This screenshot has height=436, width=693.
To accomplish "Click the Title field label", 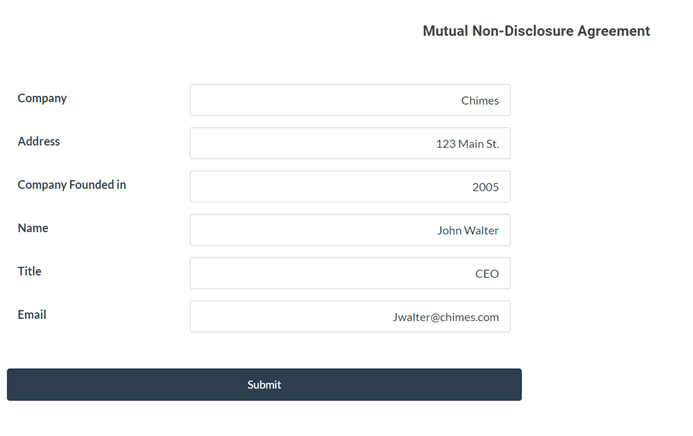I will [x=30, y=271].
